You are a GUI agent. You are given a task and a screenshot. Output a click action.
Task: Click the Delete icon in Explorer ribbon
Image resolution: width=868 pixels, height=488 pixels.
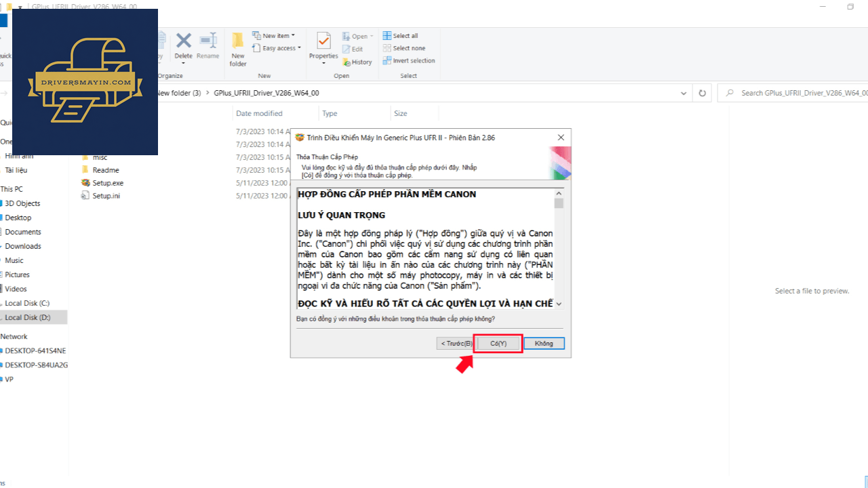click(x=183, y=41)
